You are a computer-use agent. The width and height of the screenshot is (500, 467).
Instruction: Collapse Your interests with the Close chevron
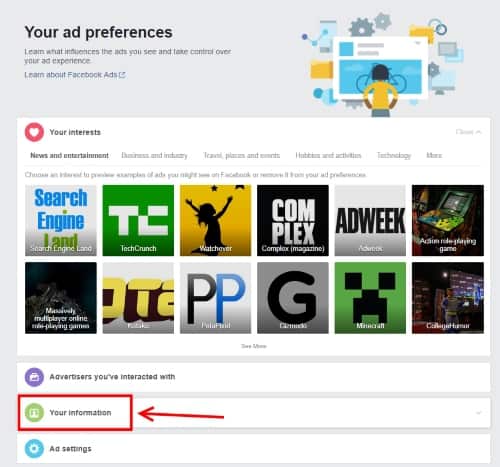pyautogui.click(x=468, y=132)
